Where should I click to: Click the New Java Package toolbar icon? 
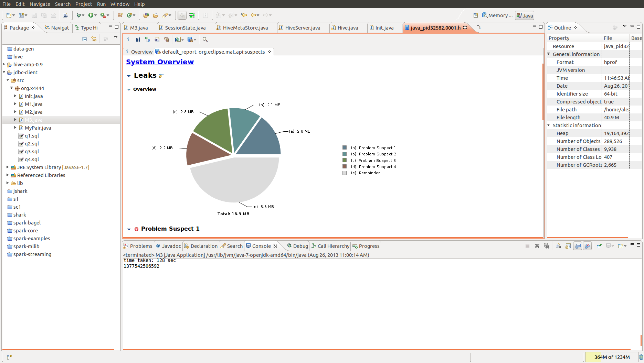120,15
